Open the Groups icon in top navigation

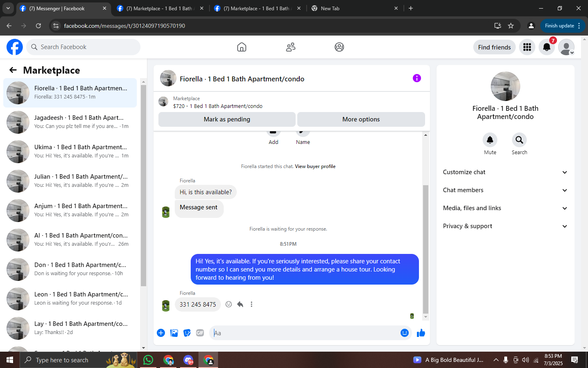pos(339,47)
